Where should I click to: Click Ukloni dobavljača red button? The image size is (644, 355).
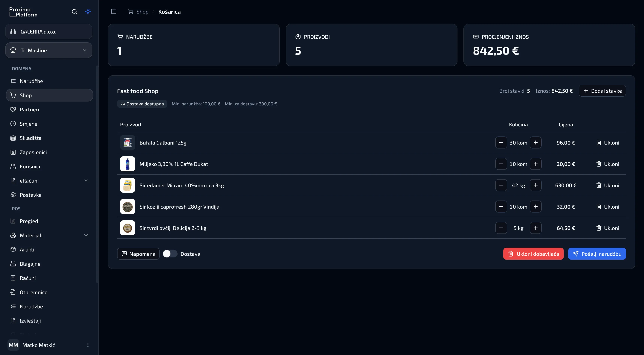coord(533,254)
